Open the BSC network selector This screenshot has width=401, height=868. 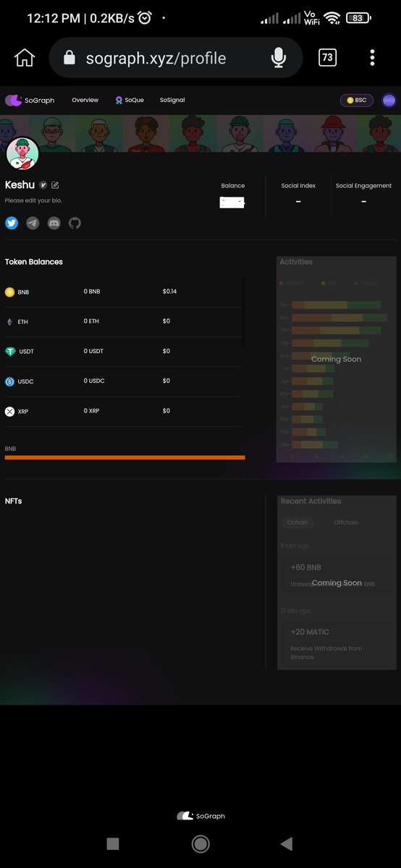point(357,101)
